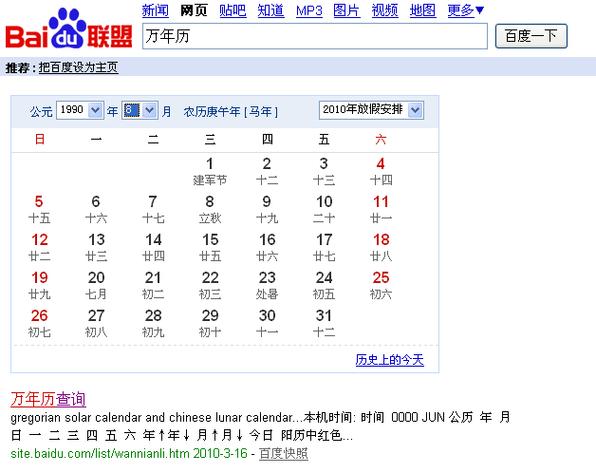Open the year 1990 dropdown
This screenshot has height=473, width=596.
point(80,110)
